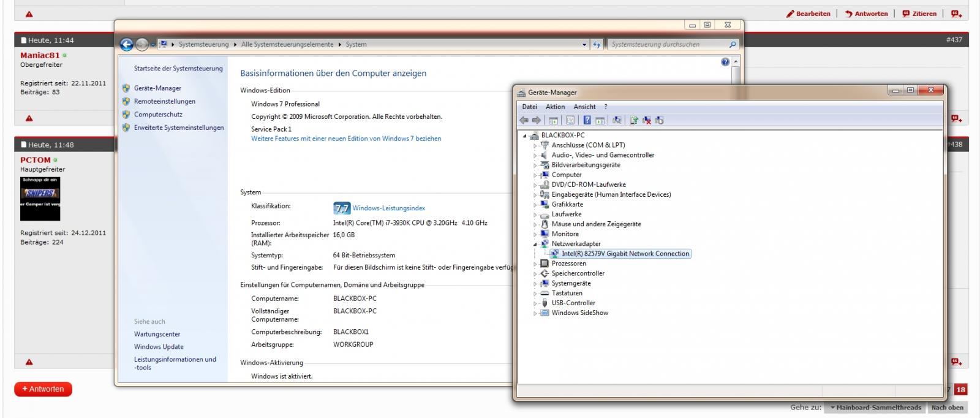Collapse the Netzwerkadapter node
The width and height of the screenshot is (980, 418).
(535, 244)
